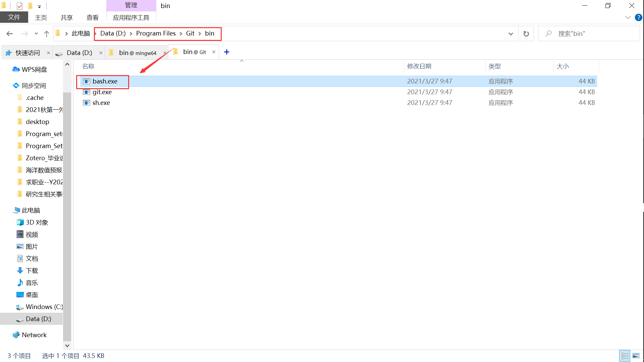Open recent locations dropdown arrow
The width and height of the screenshot is (644, 362).
click(x=36, y=34)
